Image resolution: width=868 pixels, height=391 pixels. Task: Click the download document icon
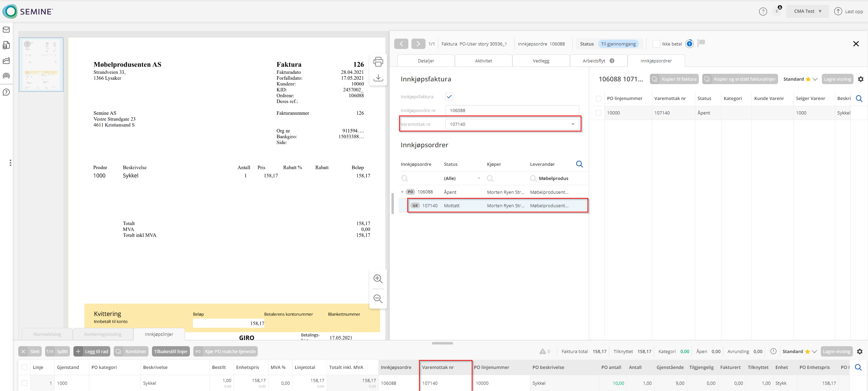[378, 78]
